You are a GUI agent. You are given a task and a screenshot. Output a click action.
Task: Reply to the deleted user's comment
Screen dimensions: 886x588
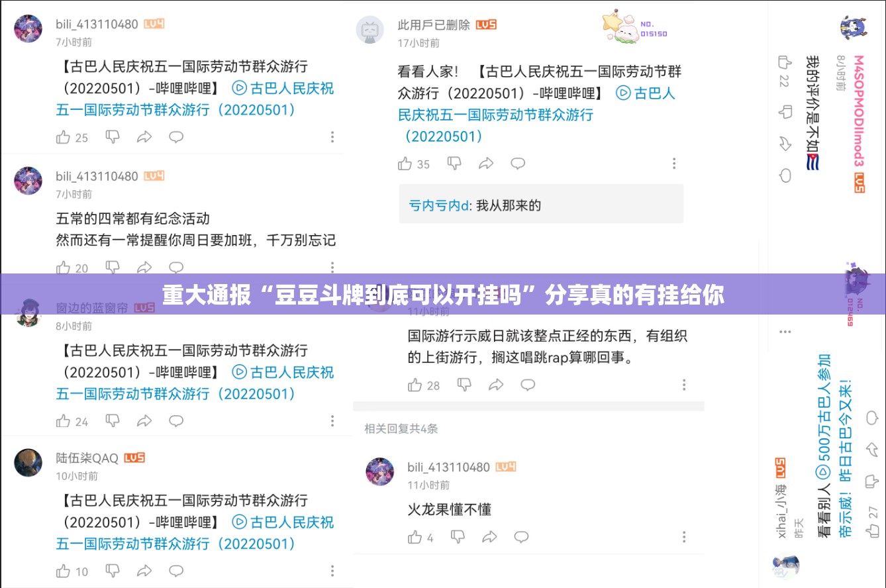(518, 163)
